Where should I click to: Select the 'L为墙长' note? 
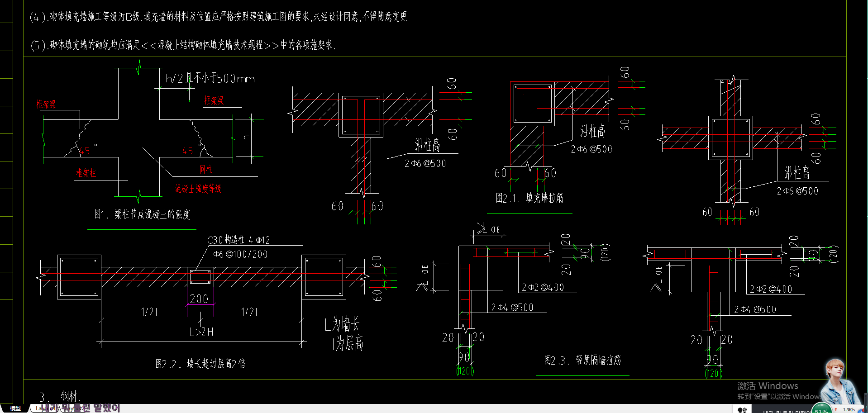pos(342,324)
